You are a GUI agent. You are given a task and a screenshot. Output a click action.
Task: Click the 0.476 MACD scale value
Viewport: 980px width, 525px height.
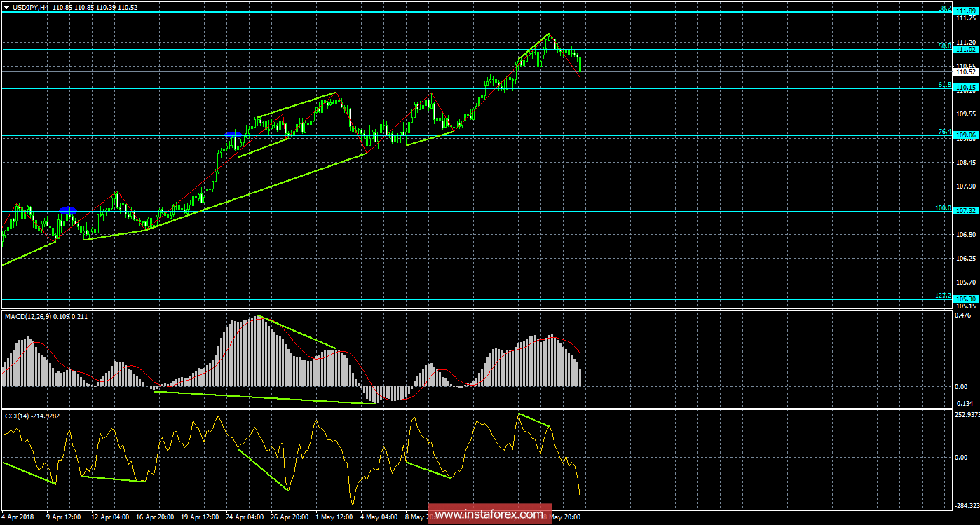point(965,315)
